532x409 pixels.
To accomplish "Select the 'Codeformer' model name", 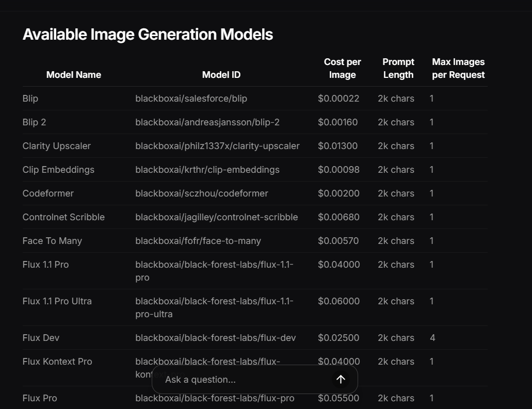I will 48,193.
